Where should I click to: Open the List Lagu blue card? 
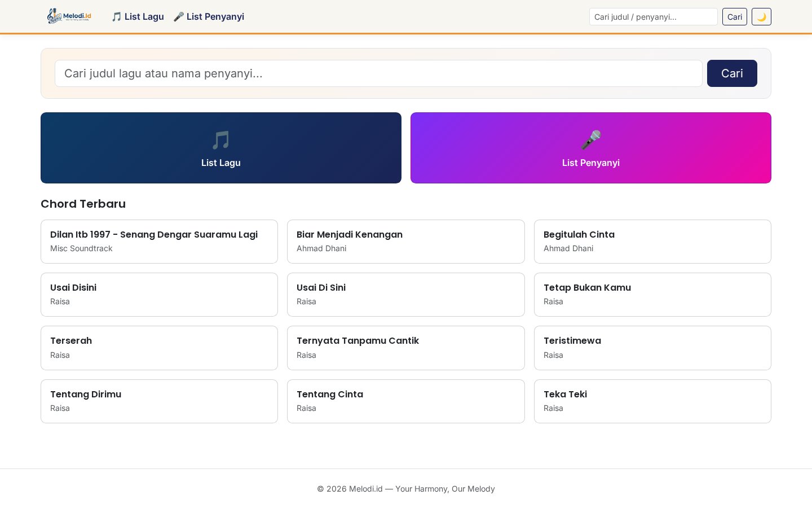pyautogui.click(x=221, y=148)
